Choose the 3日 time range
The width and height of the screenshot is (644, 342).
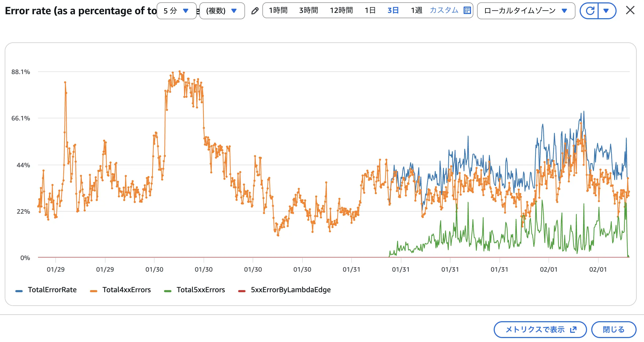[393, 11]
